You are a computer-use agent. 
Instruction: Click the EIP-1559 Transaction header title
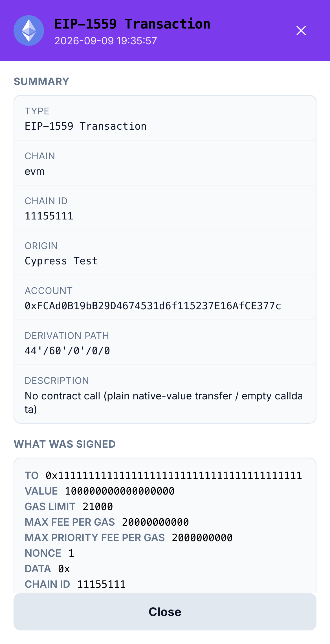[x=132, y=24]
